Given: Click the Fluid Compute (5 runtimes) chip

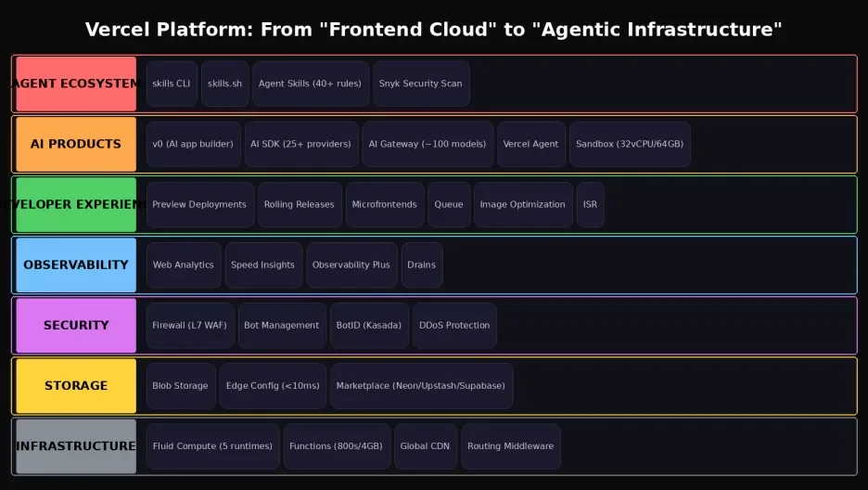Looking at the screenshot, I should click(212, 445).
